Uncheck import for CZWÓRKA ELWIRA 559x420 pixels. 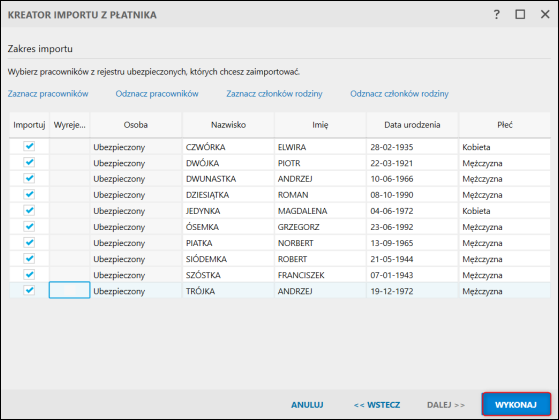click(x=29, y=146)
